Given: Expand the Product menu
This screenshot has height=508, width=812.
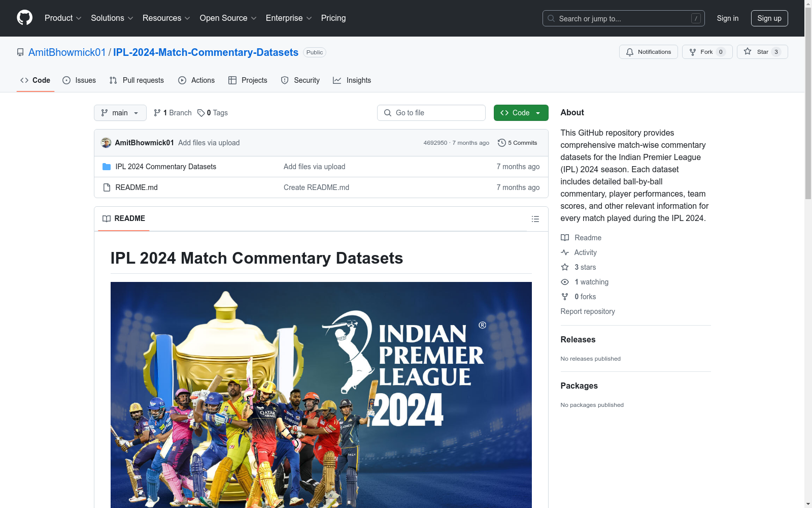Looking at the screenshot, I should (63, 18).
